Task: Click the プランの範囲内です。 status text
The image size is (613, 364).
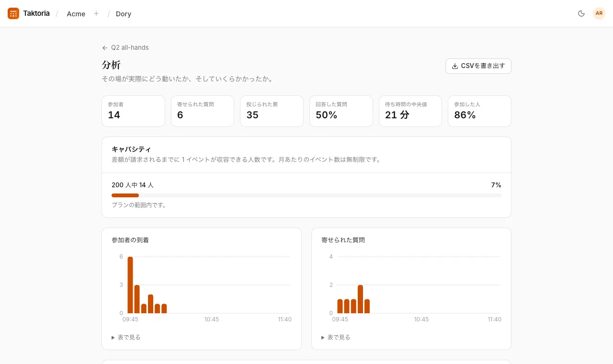Action: tap(139, 205)
